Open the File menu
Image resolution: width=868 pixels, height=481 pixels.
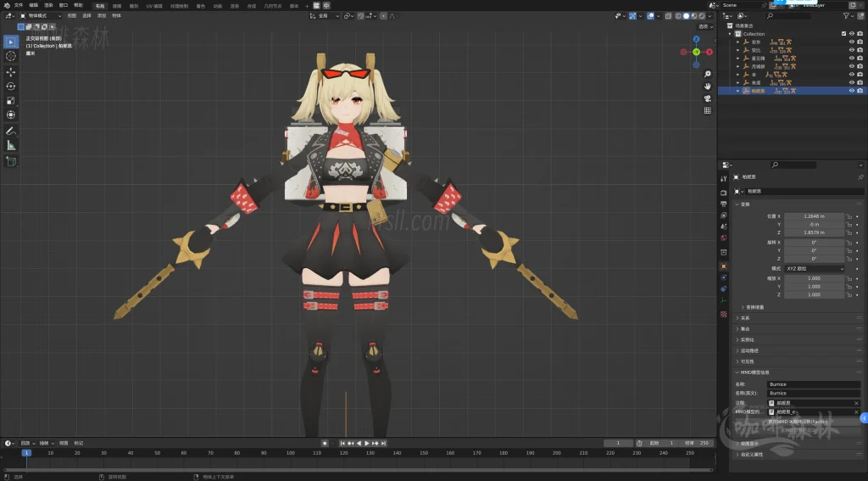(19, 5)
